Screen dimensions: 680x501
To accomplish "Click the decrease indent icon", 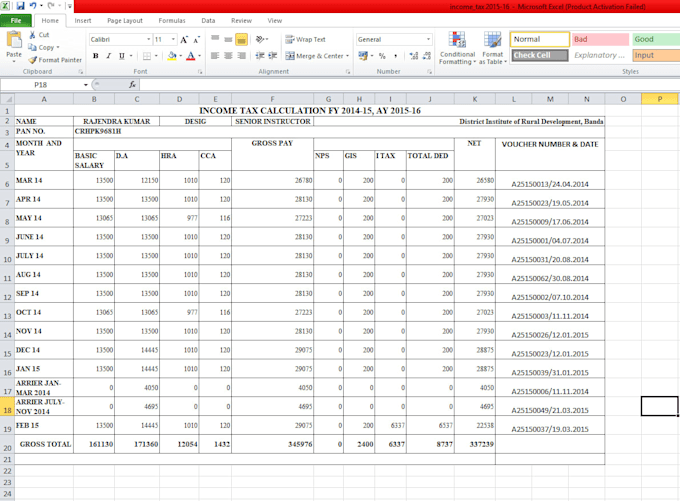I will click(x=260, y=56).
